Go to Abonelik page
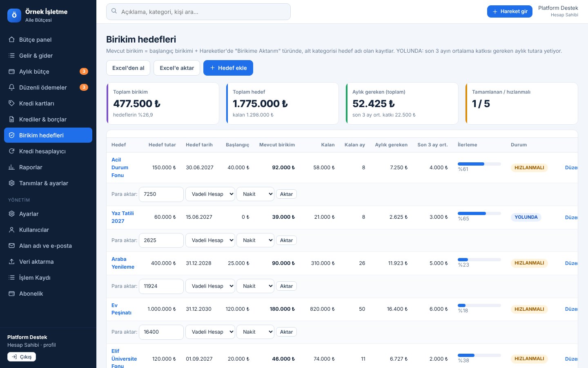This screenshot has height=368, width=588. (48, 294)
